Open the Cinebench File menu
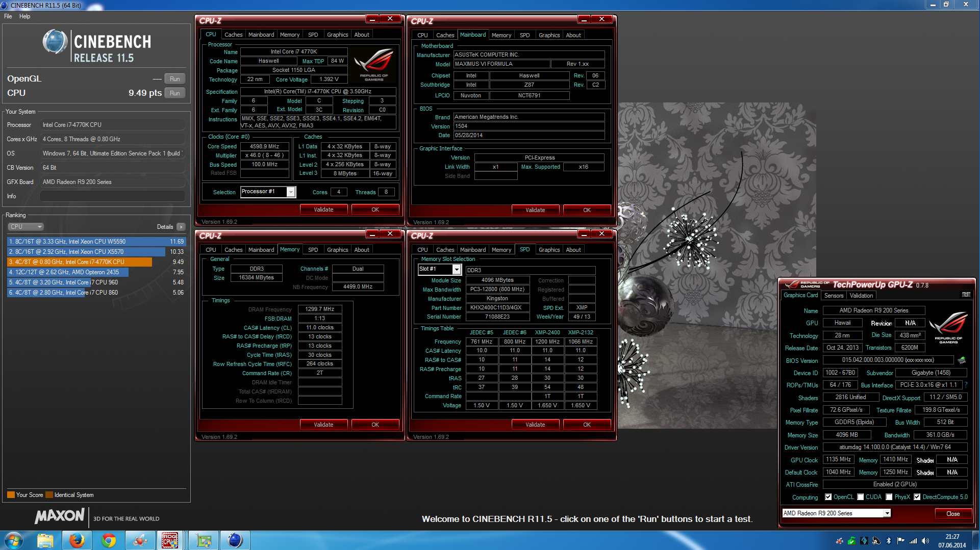980x550 pixels. 8,16
